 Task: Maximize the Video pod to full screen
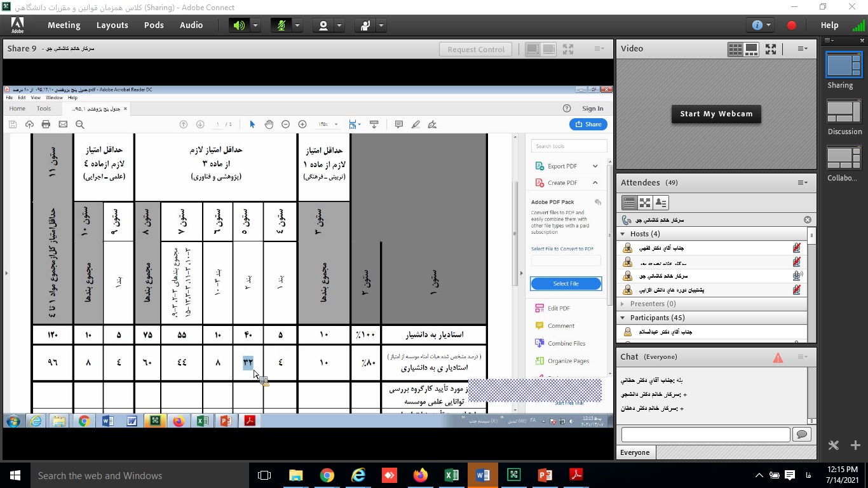click(771, 49)
